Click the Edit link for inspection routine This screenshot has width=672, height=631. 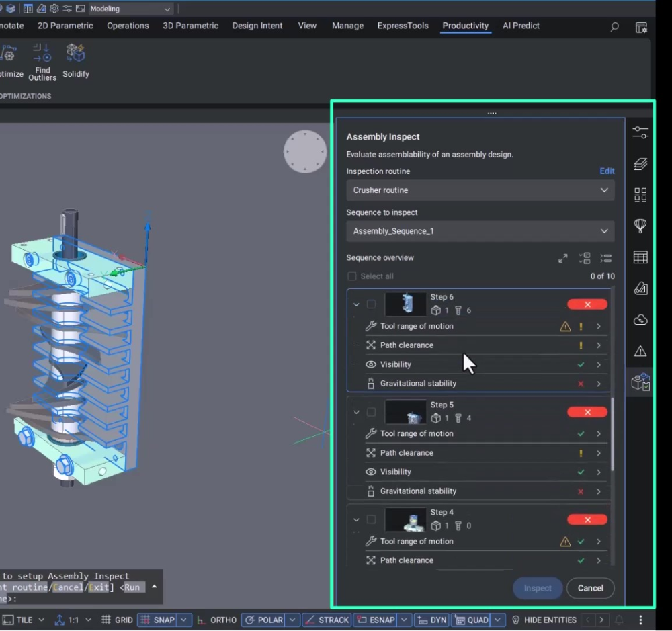(607, 171)
